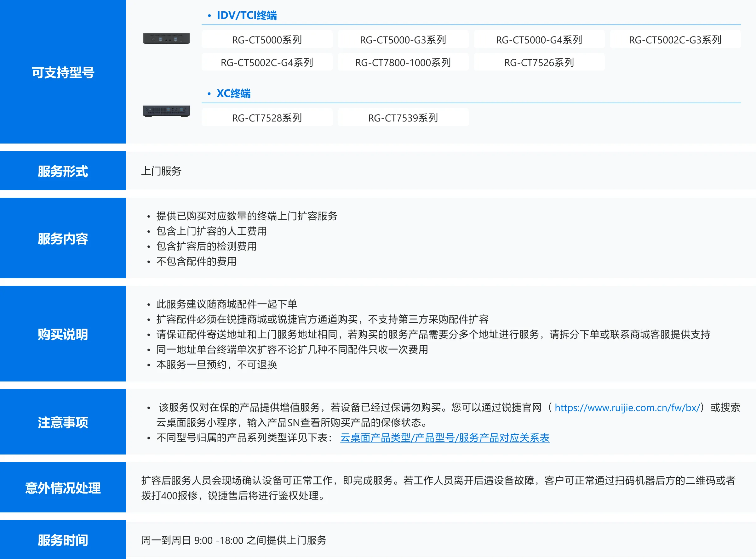This screenshot has height=559, width=756.
Task: Click the 服务时间 blue header cell
Action: (63, 540)
